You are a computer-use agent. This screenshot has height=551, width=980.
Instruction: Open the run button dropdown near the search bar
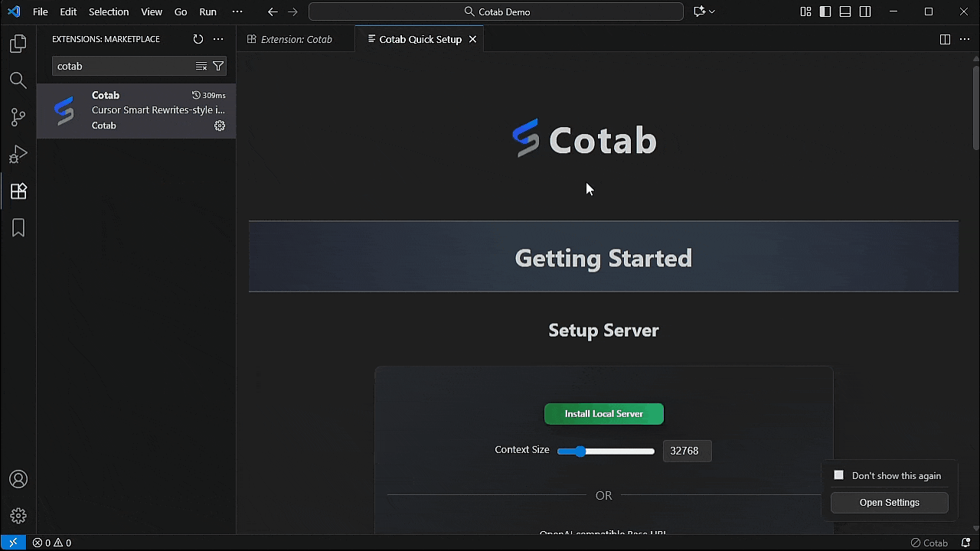[712, 11]
